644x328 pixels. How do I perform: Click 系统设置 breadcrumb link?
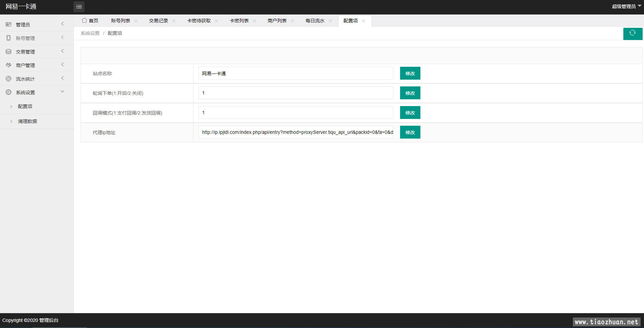tap(90, 33)
